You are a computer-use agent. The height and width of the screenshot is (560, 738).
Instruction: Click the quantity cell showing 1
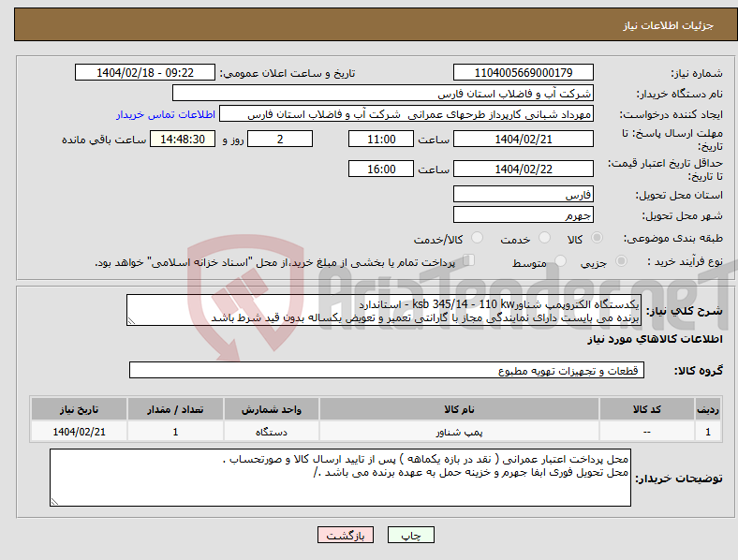175,432
